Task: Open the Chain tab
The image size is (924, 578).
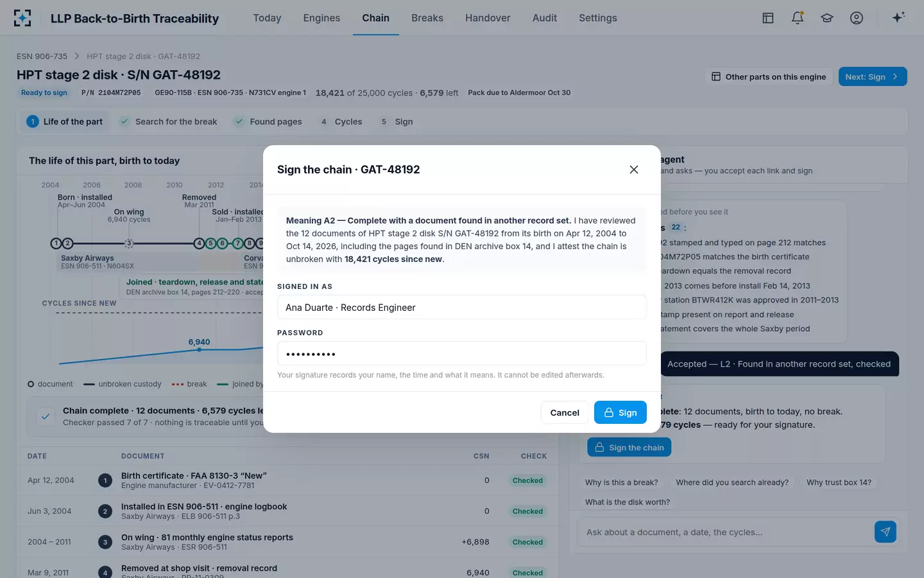Action: point(375,18)
